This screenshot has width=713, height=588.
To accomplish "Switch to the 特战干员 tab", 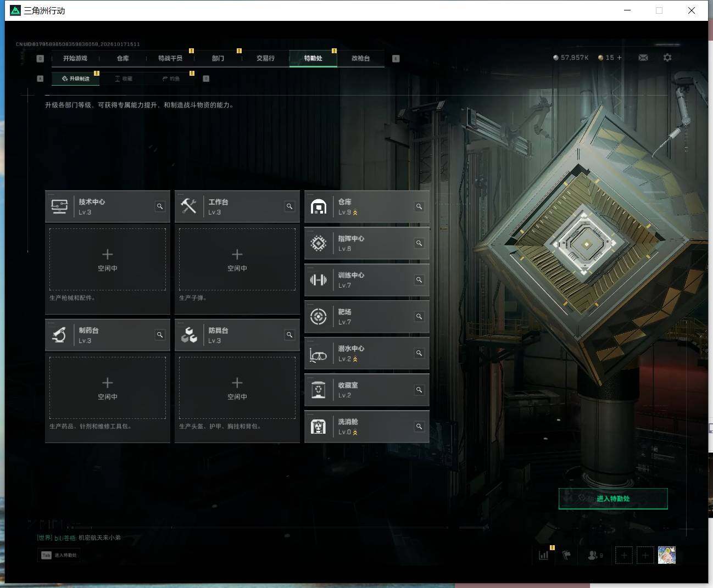I will 170,58.
